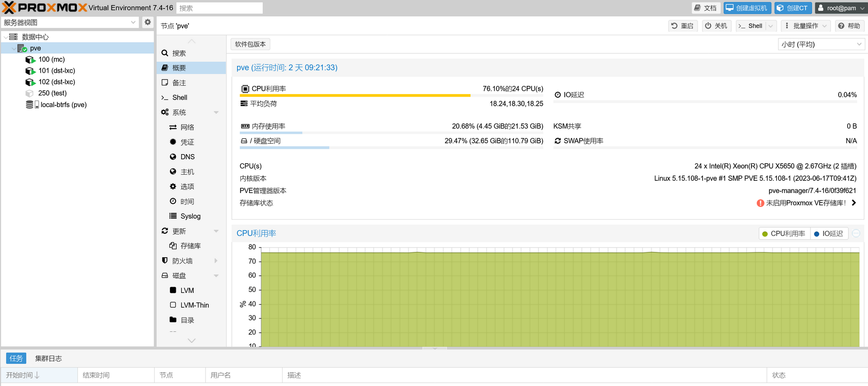Collapse 更新 menu group arrow

click(x=216, y=231)
